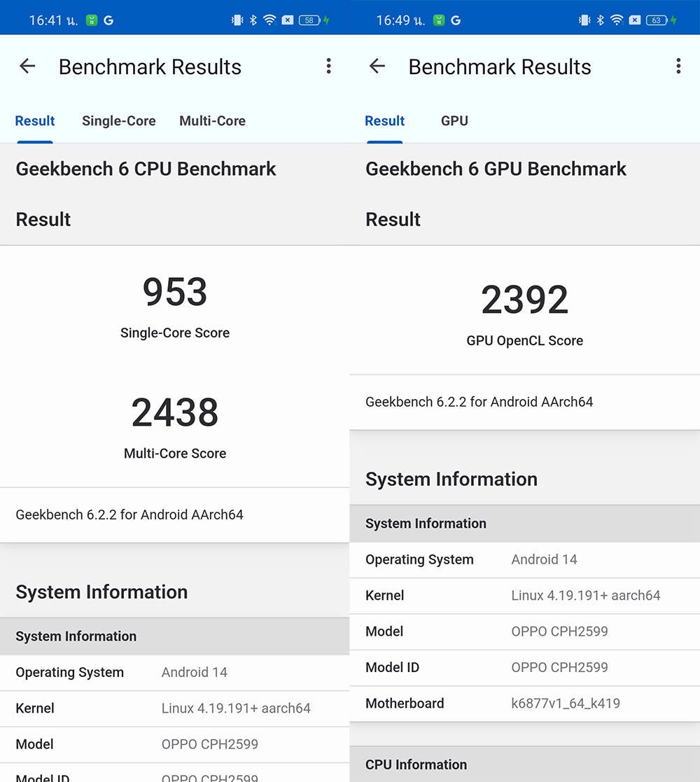
Task: Tap the 953 Single-Core Score
Action: [x=175, y=292]
